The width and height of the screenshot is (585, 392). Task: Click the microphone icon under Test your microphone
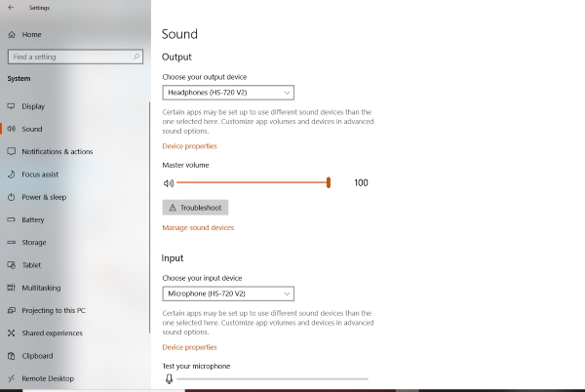click(x=169, y=379)
